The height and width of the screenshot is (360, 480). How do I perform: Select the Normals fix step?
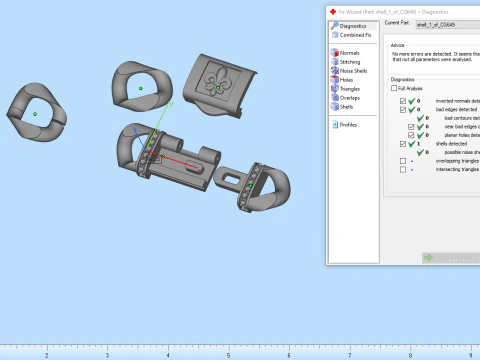tap(345, 53)
